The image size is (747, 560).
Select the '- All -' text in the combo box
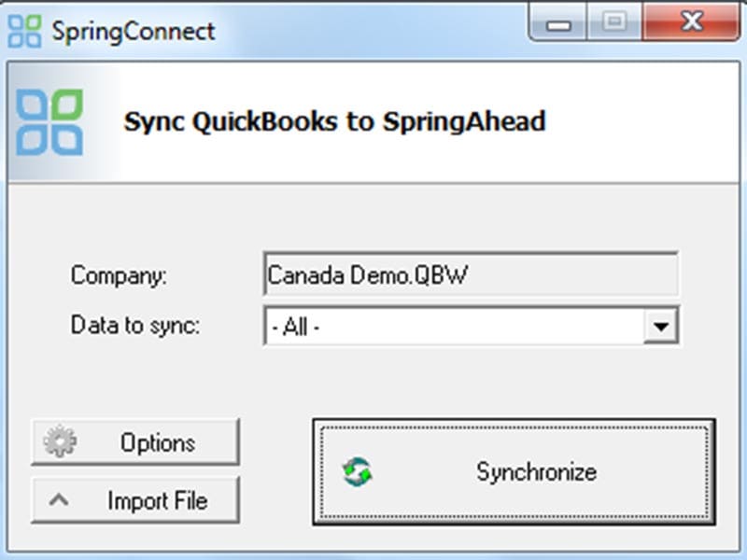(x=294, y=325)
